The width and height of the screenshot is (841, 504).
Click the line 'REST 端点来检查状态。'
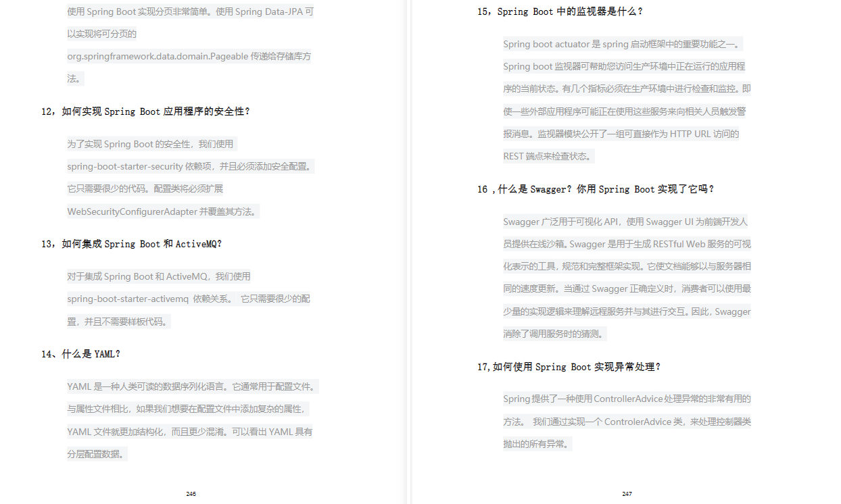(549, 156)
